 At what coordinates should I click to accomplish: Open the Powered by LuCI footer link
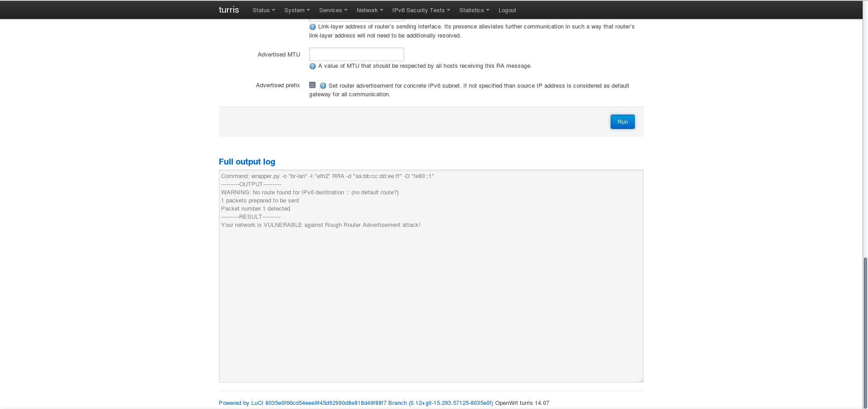click(355, 403)
